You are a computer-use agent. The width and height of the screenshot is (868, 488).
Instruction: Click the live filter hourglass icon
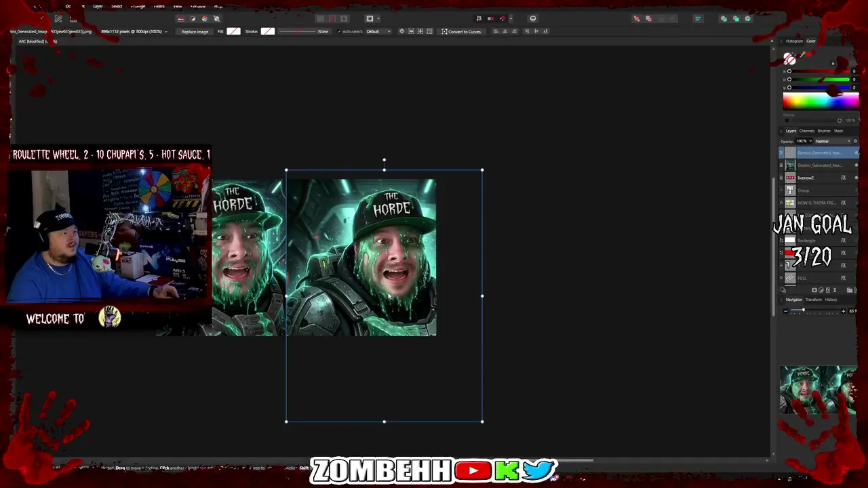834,290
